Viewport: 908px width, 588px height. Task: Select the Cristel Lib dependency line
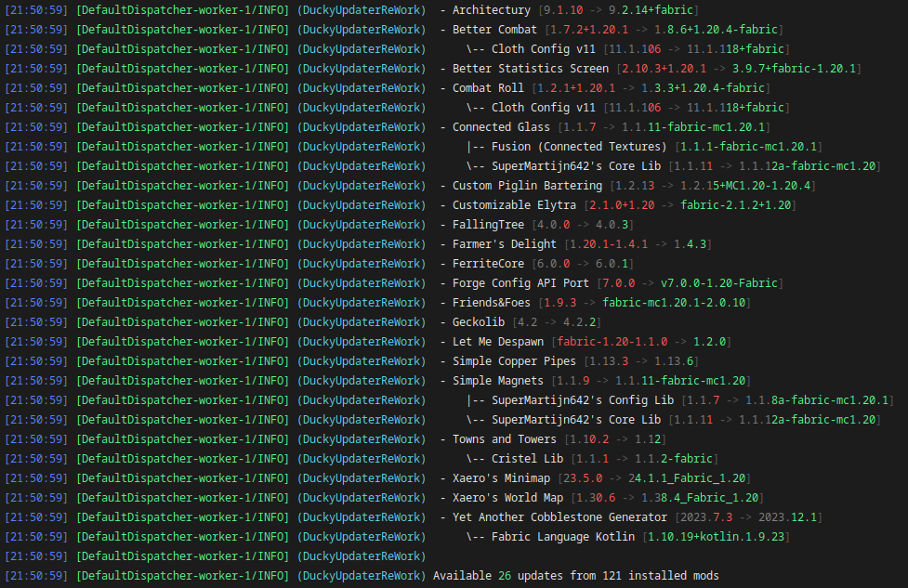click(527, 459)
